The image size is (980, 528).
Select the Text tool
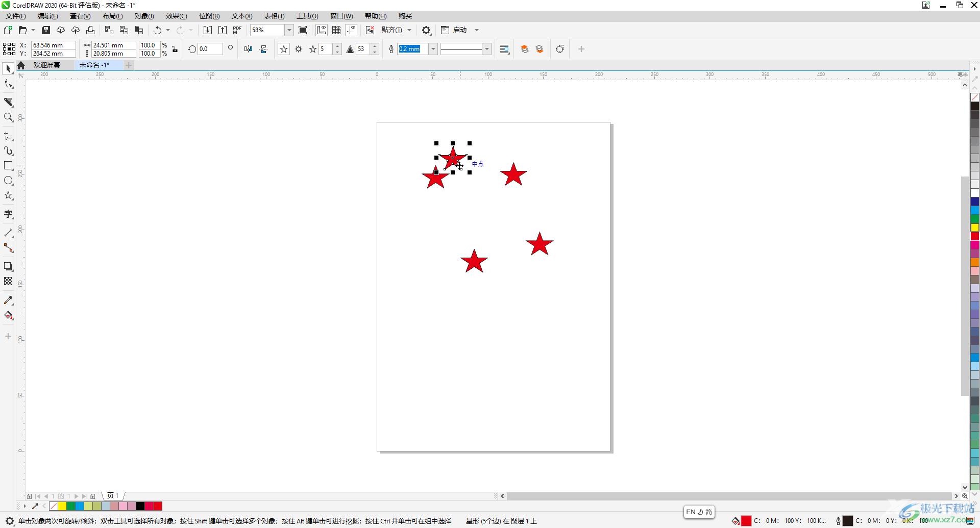coord(8,214)
